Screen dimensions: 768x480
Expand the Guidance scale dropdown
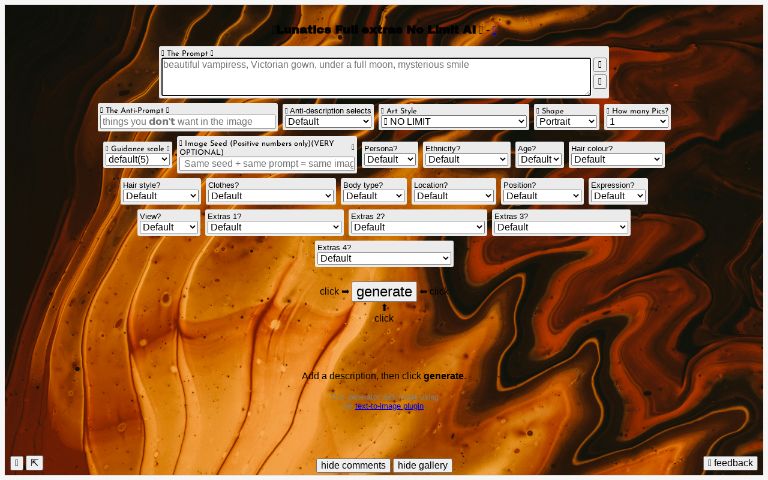coord(137,159)
